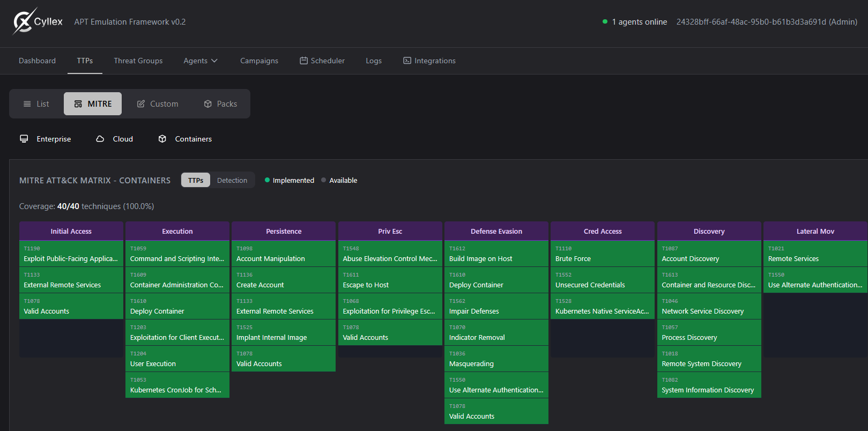Open T1098 Account Manipulation cell

pos(284,254)
